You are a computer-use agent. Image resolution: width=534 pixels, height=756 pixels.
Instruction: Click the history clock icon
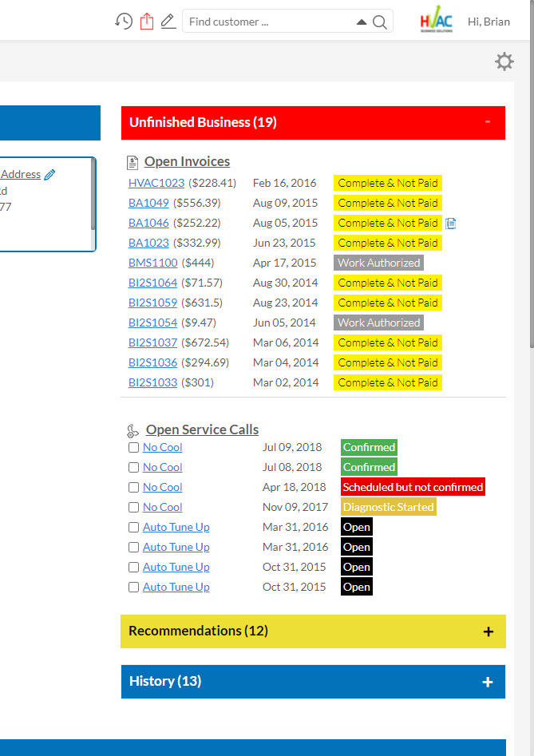124,22
